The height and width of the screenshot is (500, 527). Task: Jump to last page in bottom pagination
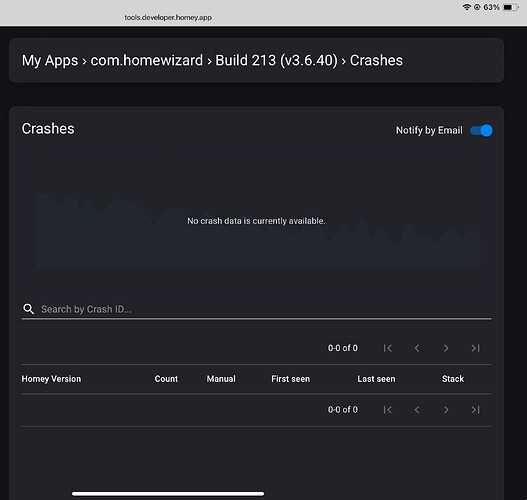click(475, 410)
